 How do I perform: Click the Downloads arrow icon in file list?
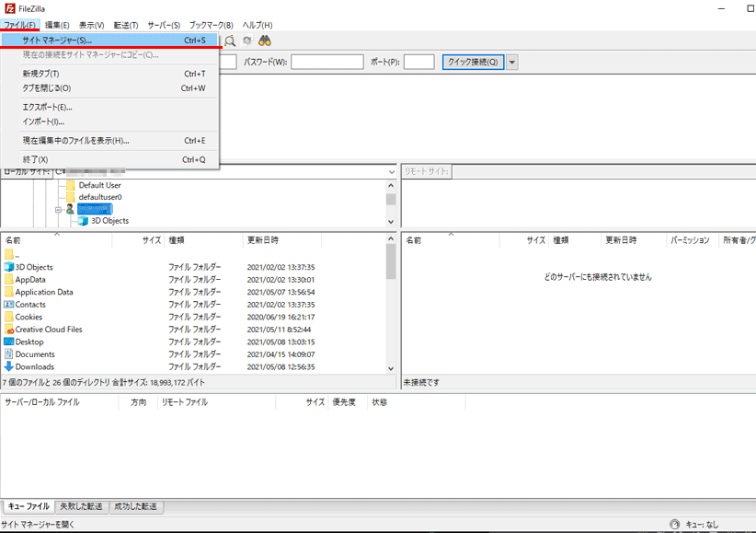pos(8,366)
